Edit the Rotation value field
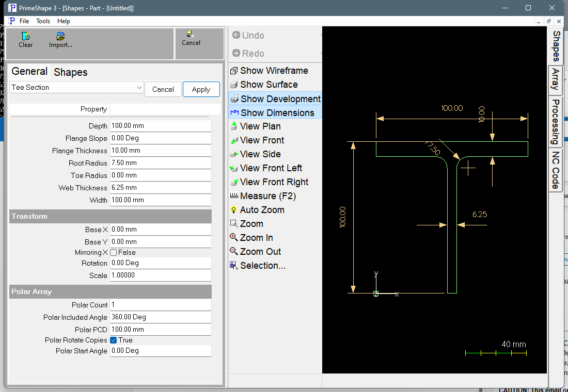The width and height of the screenshot is (568, 392). (x=161, y=263)
